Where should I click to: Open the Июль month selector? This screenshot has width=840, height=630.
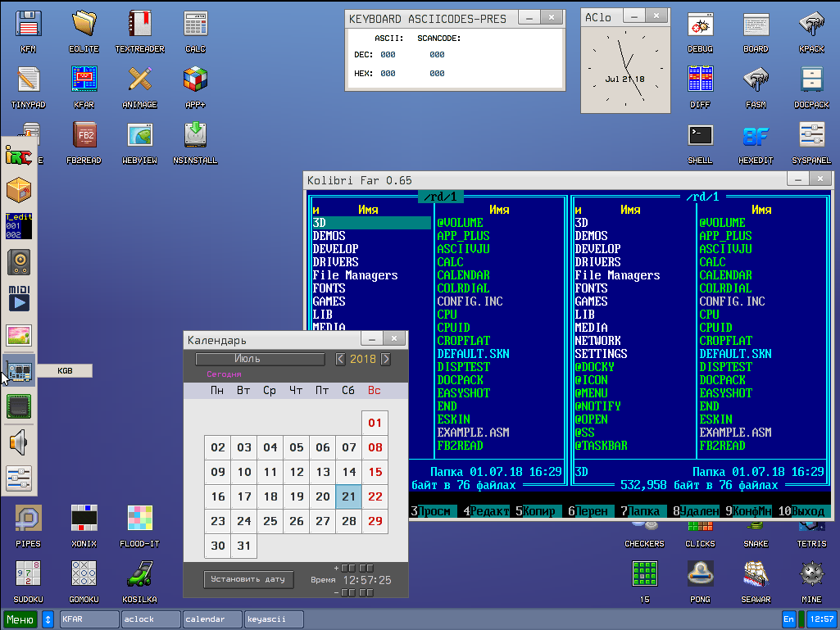260,359
